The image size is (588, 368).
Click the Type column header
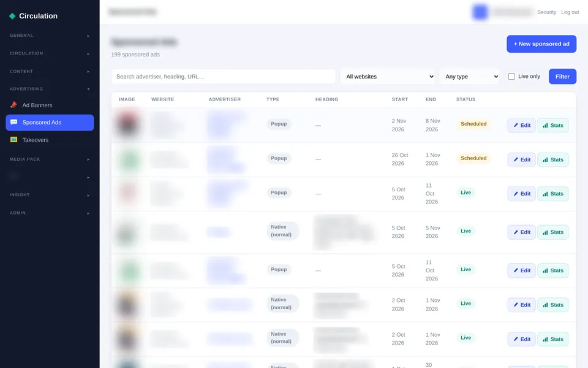(273, 99)
